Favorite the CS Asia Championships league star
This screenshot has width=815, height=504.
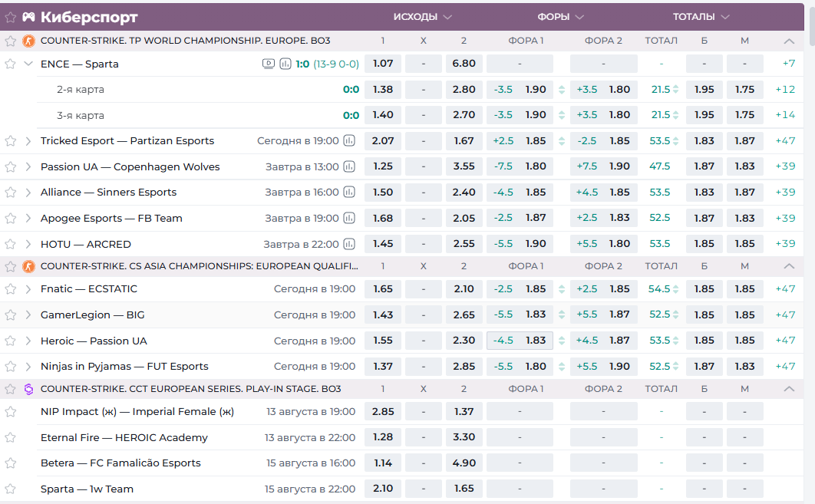click(x=11, y=266)
